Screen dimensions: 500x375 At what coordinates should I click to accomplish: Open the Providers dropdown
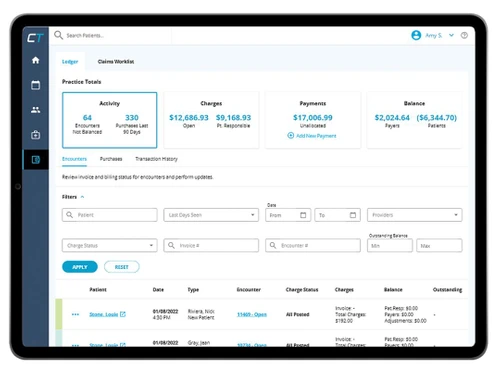(415, 215)
